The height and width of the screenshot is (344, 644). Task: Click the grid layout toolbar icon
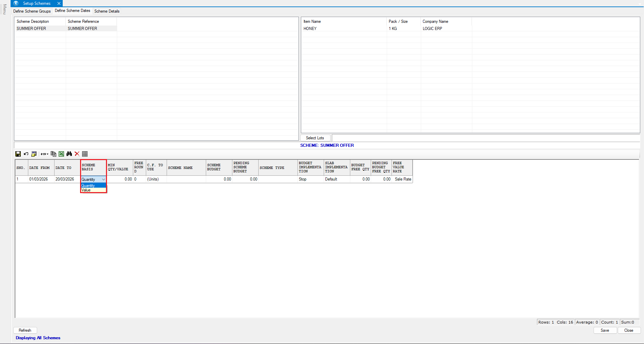[85, 154]
